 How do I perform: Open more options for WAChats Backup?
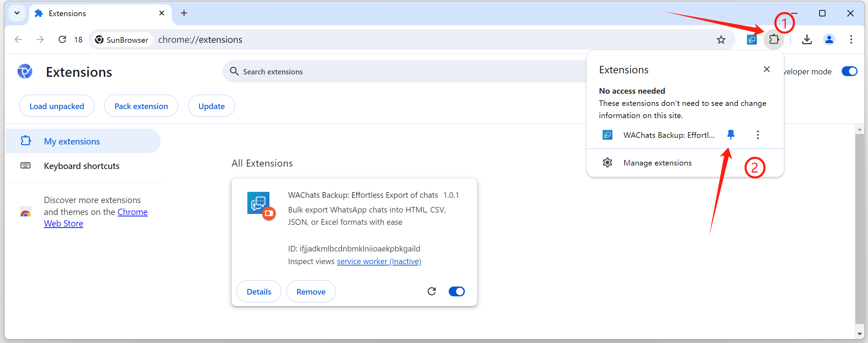coord(758,135)
